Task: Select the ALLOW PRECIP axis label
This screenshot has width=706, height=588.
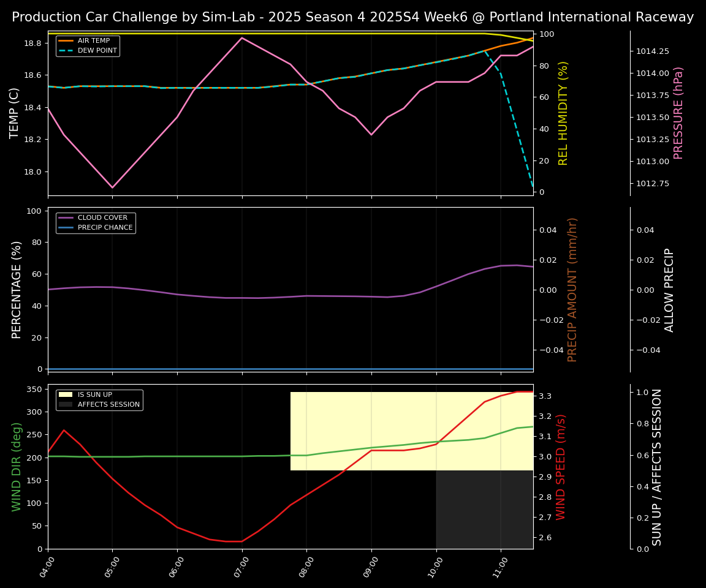Action: (x=669, y=290)
